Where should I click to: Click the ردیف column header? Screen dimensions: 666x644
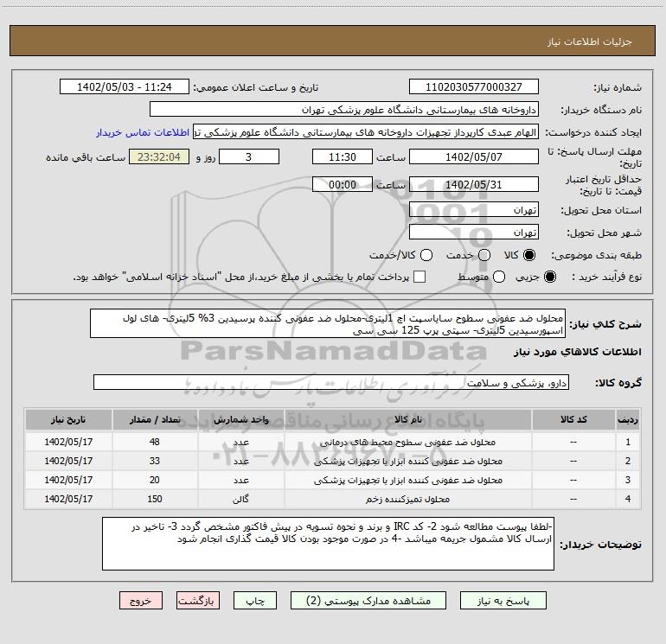pos(628,419)
